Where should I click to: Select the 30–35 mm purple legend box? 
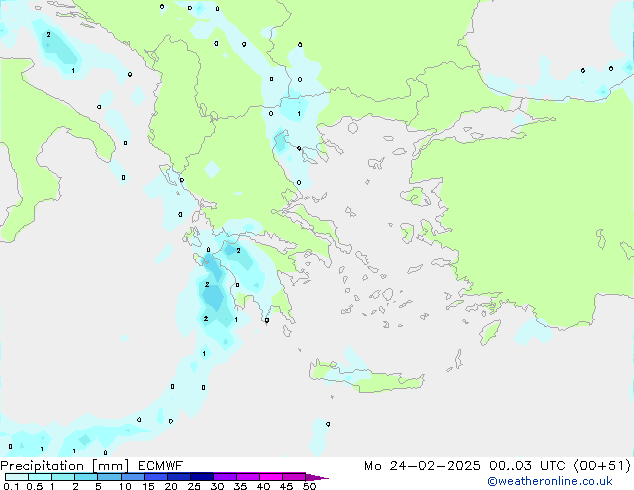[224, 477]
